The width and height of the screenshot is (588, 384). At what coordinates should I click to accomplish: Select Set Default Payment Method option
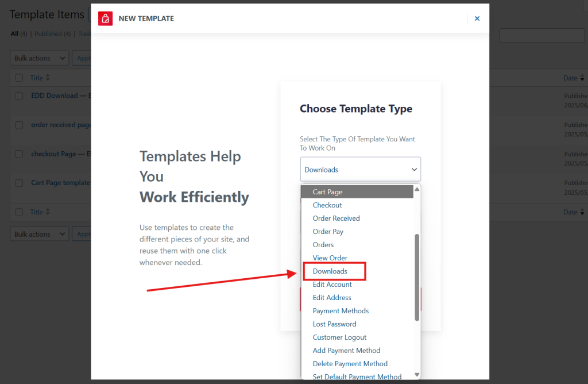[x=357, y=376]
